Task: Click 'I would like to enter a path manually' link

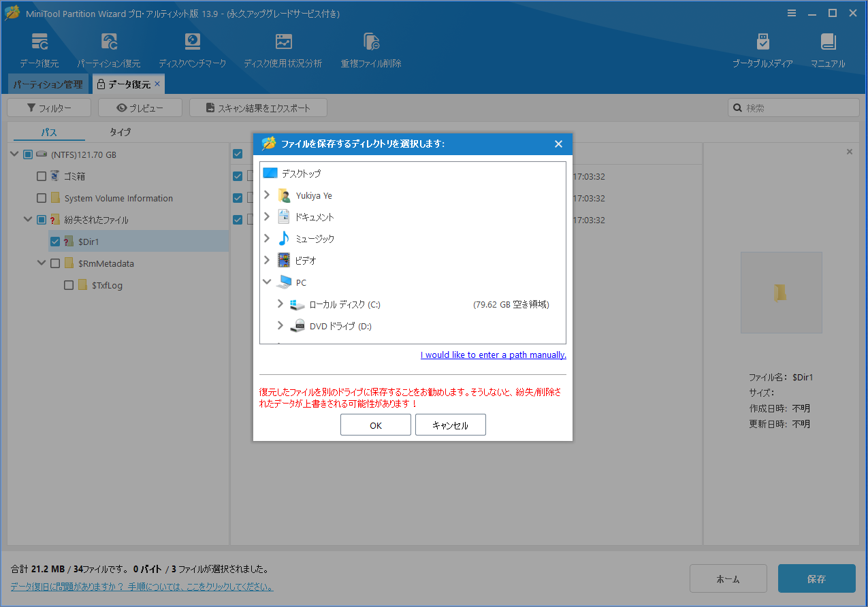Action: click(x=494, y=355)
